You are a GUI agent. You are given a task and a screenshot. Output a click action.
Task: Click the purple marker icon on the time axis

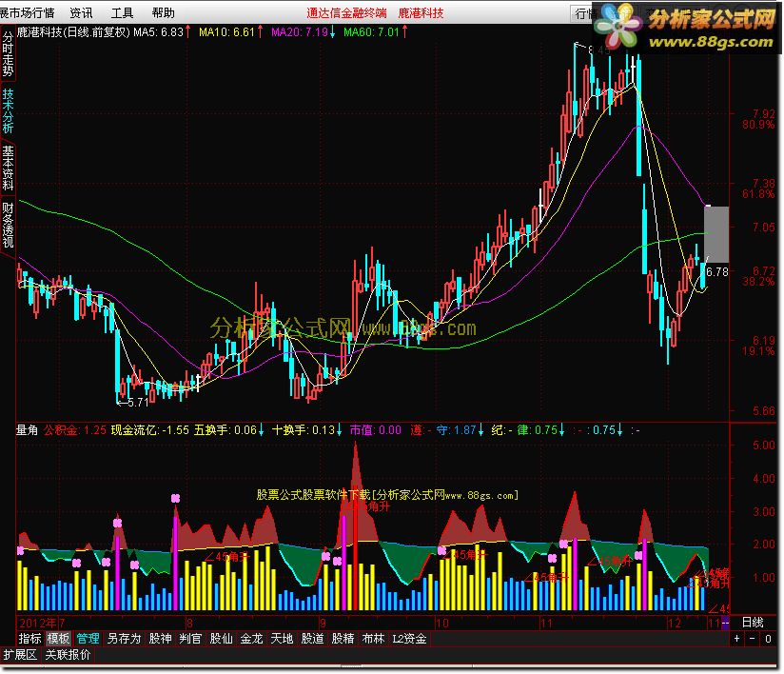point(726,623)
